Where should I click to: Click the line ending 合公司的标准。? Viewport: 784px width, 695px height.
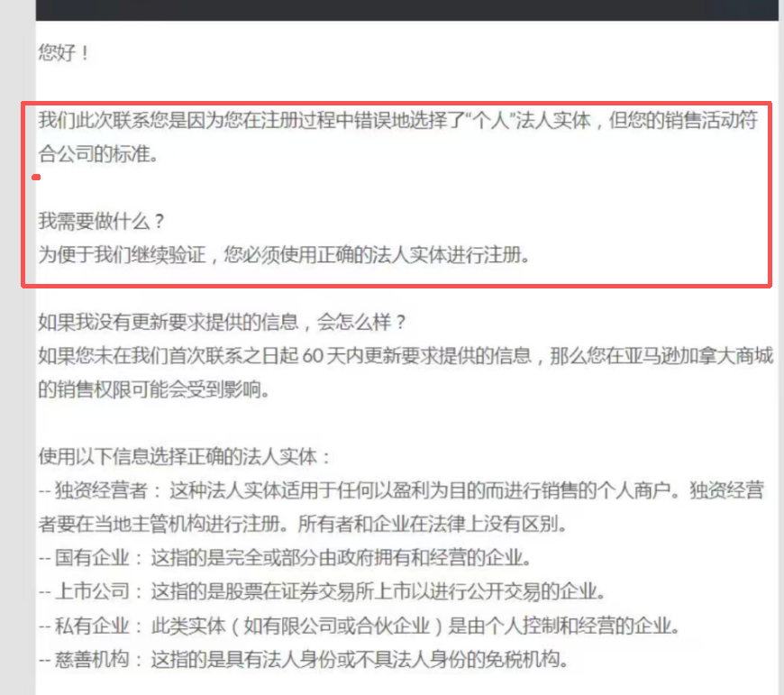pos(97,154)
